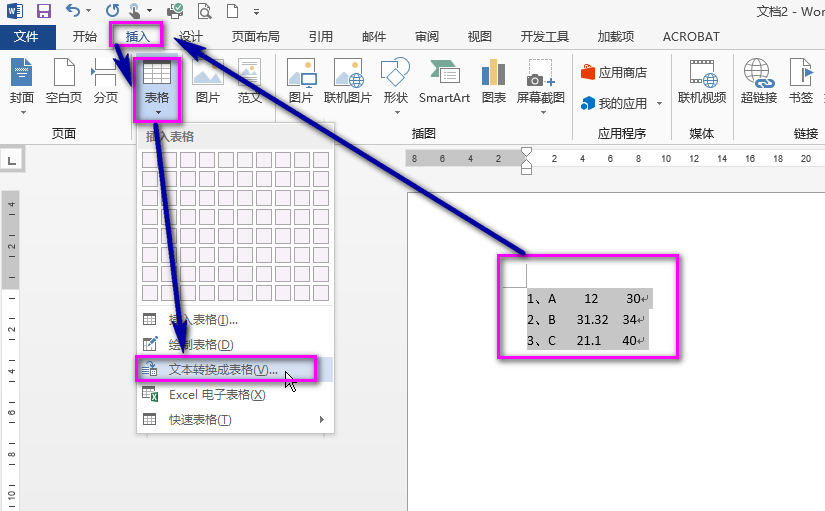Expand the Undo history dropdown arrow
Screen dimensions: 825x511
point(88,11)
